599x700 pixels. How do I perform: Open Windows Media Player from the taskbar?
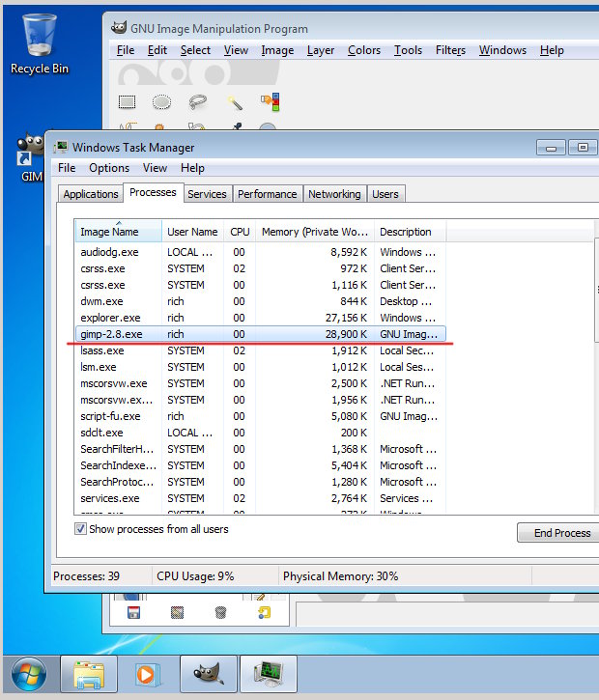[148, 674]
